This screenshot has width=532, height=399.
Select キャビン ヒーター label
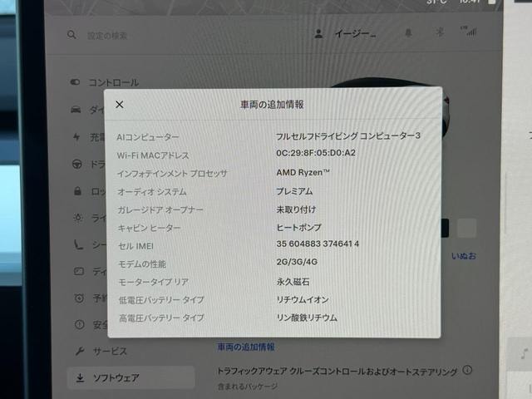(x=150, y=228)
